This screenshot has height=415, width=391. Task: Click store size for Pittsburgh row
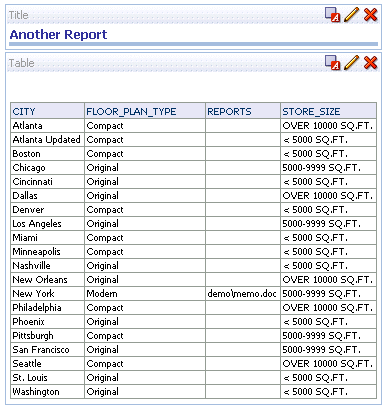329,336
